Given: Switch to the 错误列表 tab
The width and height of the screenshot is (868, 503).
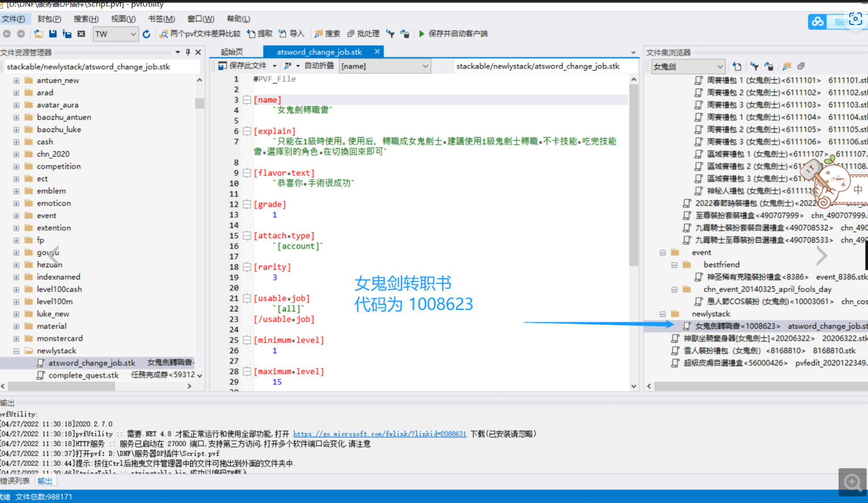Looking at the screenshot, I should [15, 481].
